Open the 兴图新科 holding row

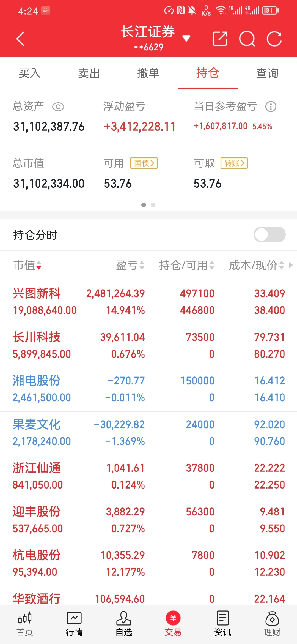[148, 302]
